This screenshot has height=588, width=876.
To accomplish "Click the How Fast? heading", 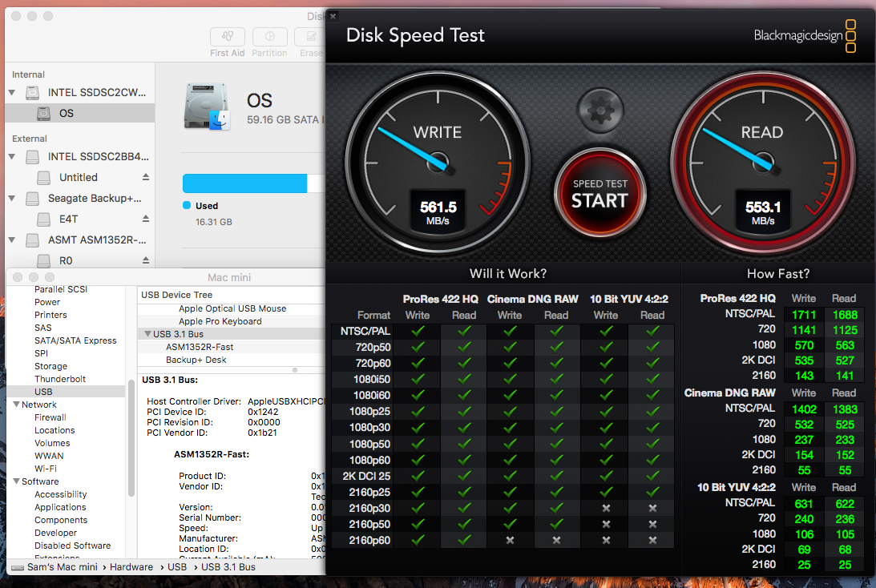I will tap(778, 274).
